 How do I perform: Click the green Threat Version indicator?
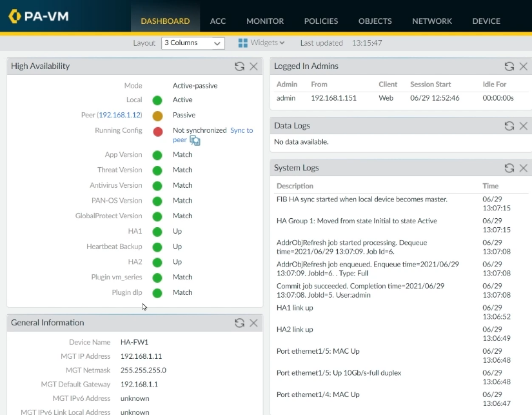click(157, 170)
